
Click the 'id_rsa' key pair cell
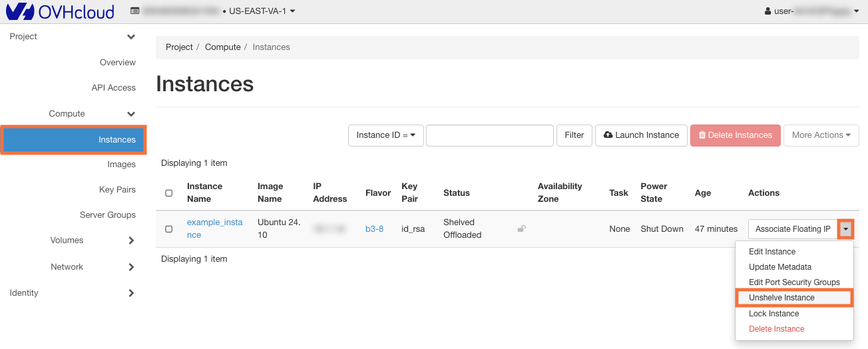pyautogui.click(x=413, y=229)
